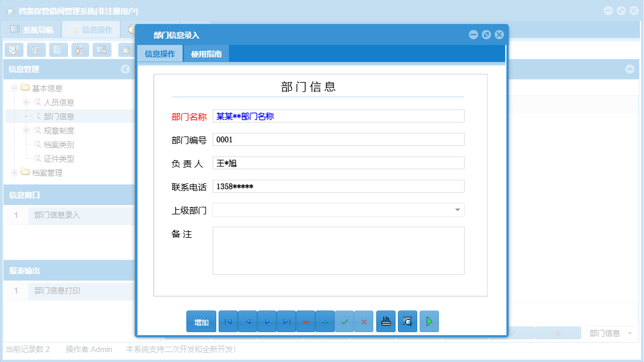Click the print preview icon

pyautogui.click(x=407, y=321)
